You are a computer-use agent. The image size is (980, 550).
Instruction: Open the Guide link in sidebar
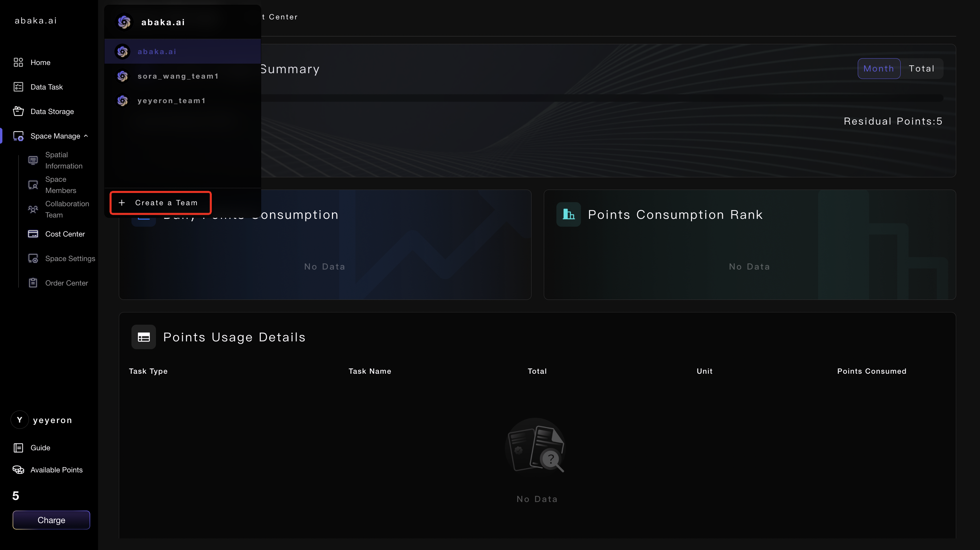pos(40,448)
